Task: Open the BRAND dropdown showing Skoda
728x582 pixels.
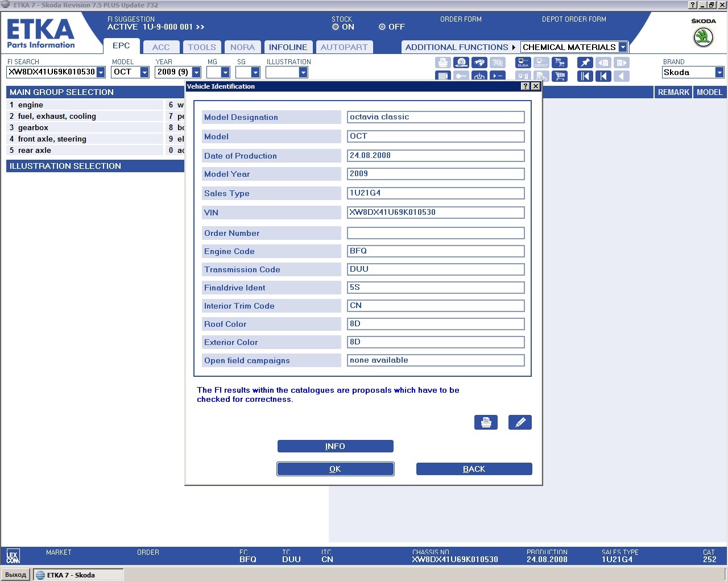Action: pyautogui.click(x=719, y=72)
